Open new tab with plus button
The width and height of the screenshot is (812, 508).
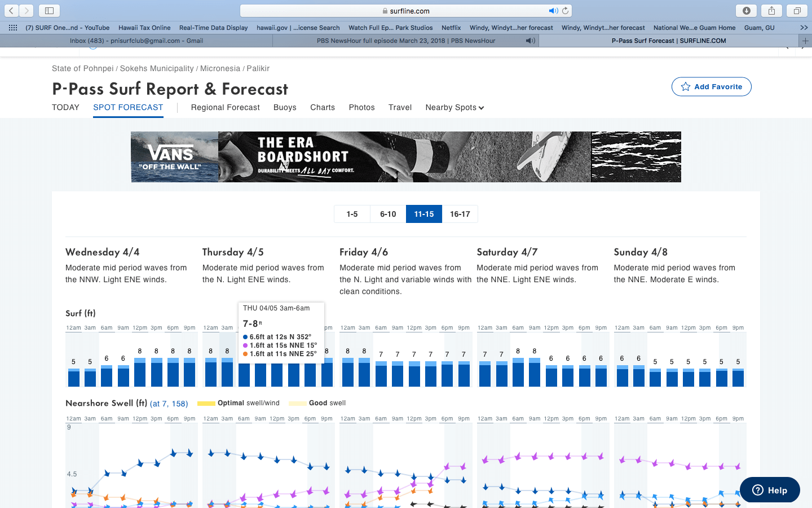click(x=805, y=41)
